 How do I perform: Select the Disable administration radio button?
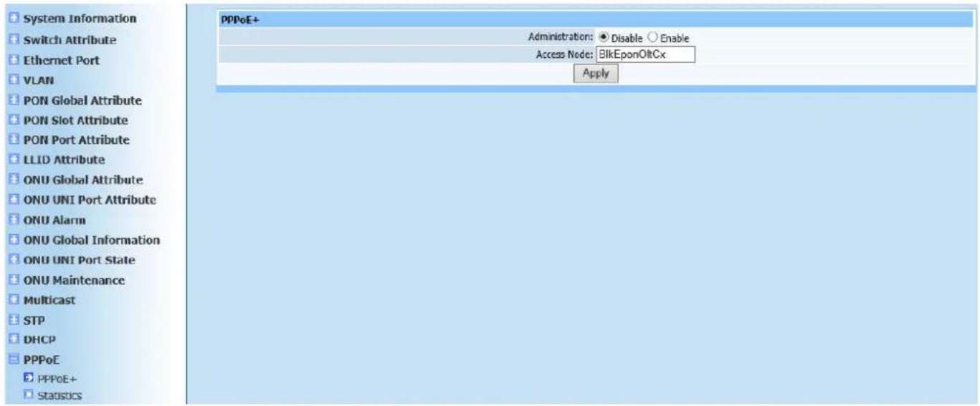(604, 38)
